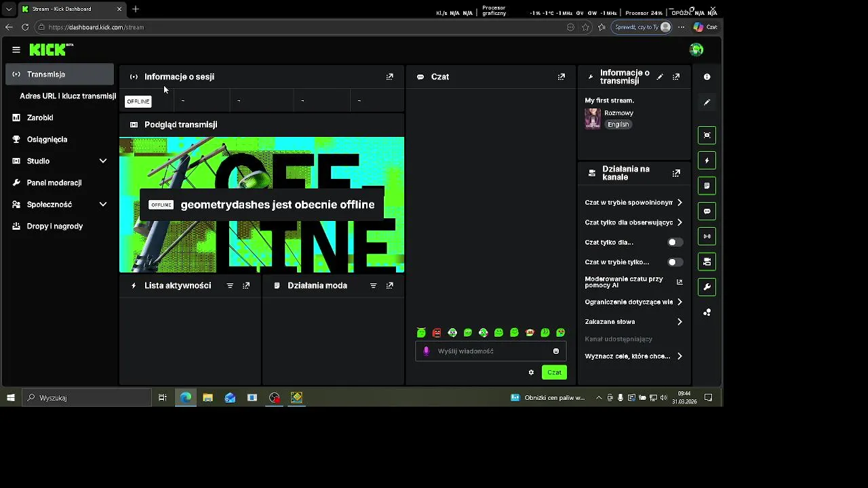868x488 pixels.
Task: Open the emoji picker in chat input
Action: (x=556, y=351)
